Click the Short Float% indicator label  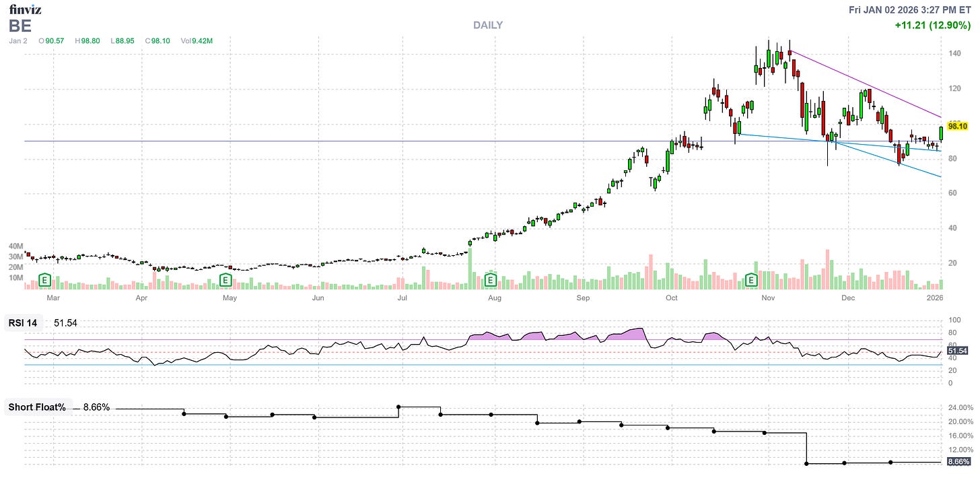click(37, 407)
